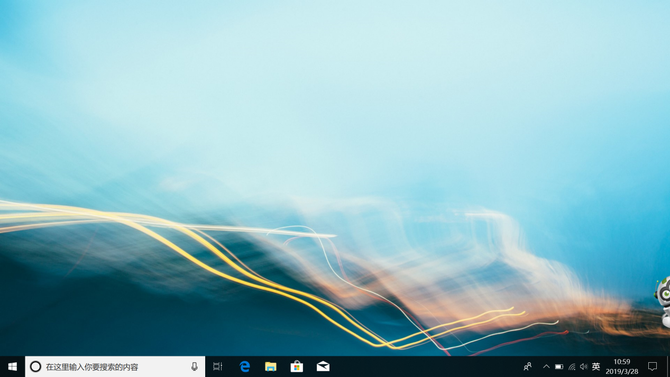Open the People contacts icon
The width and height of the screenshot is (670, 377).
pos(528,367)
